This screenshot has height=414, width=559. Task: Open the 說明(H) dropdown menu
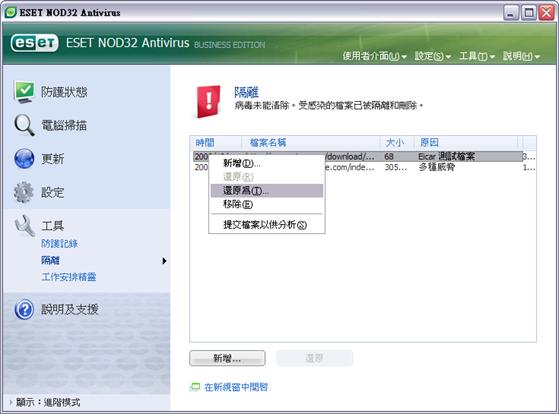[x=521, y=56]
